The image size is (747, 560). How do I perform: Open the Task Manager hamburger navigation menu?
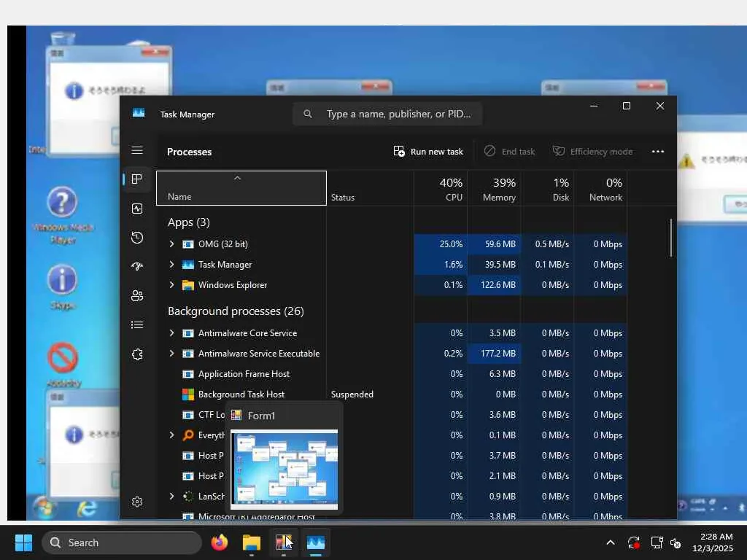point(137,150)
